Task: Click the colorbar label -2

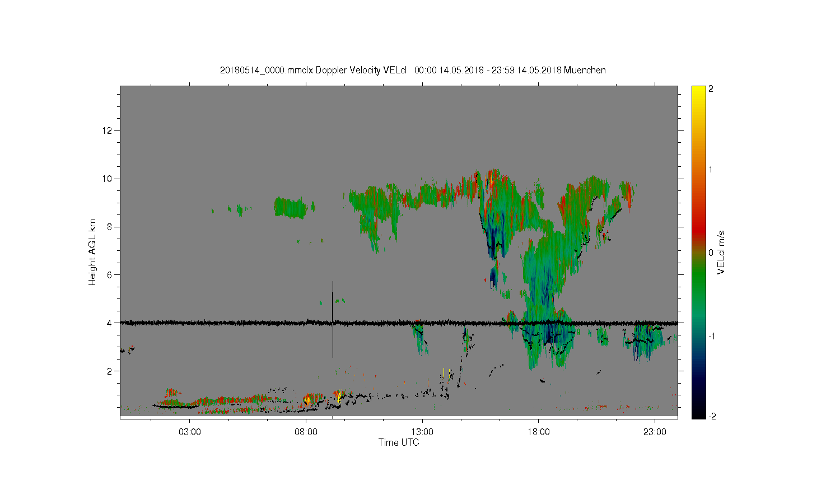Action: (713, 416)
